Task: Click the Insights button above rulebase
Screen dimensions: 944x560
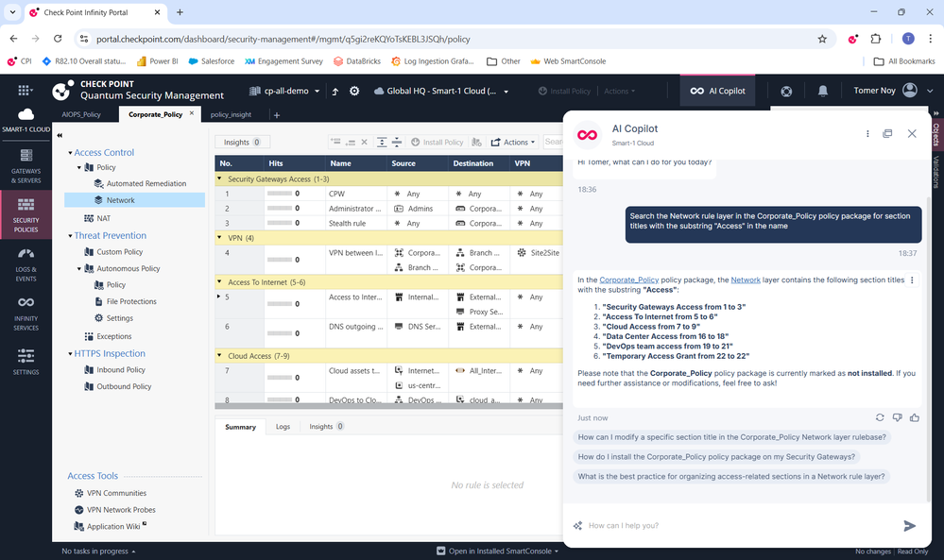Action: [242, 142]
